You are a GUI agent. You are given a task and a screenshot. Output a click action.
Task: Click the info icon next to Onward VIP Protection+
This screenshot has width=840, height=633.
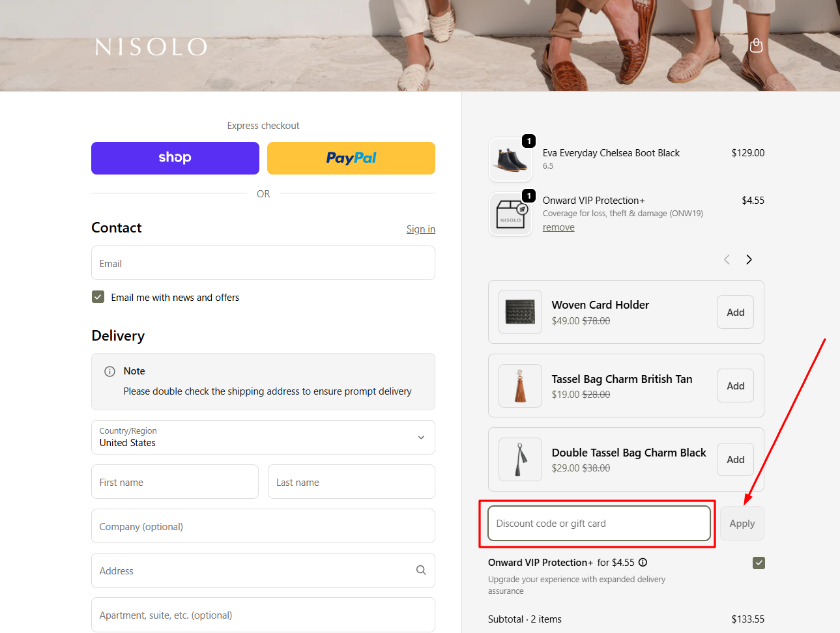click(x=643, y=562)
